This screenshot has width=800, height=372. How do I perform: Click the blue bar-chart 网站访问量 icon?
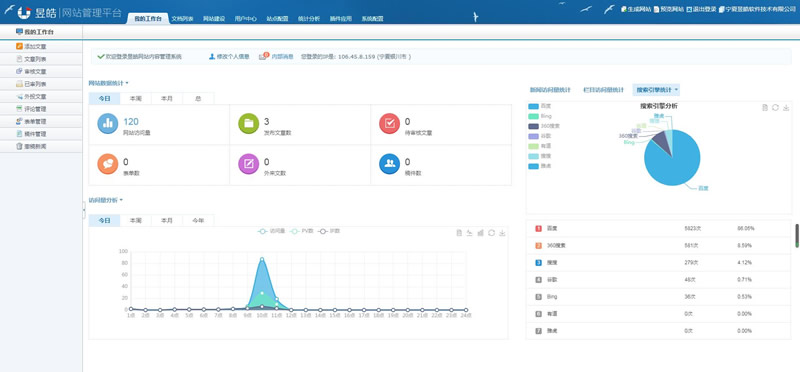tap(108, 123)
